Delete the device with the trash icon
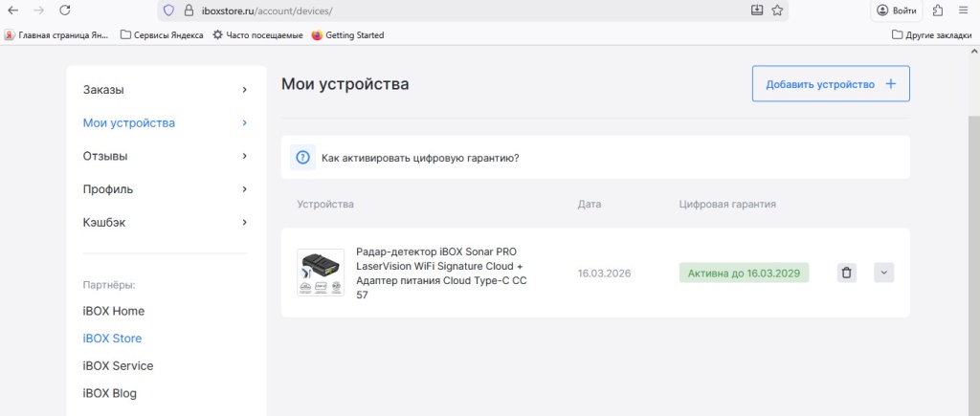 (846, 273)
